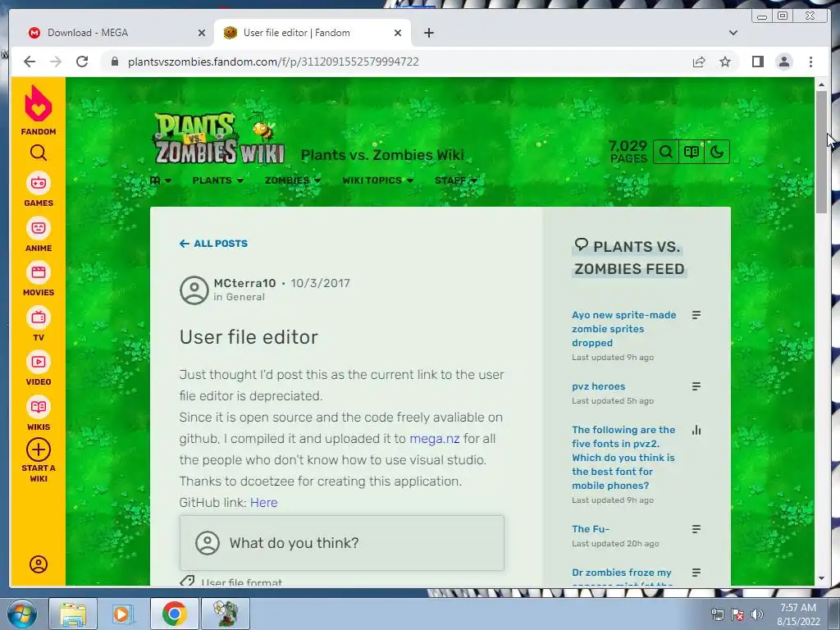Viewport: 840px width, 630px height.
Task: Expand the tab search chevron
Action: (x=733, y=33)
